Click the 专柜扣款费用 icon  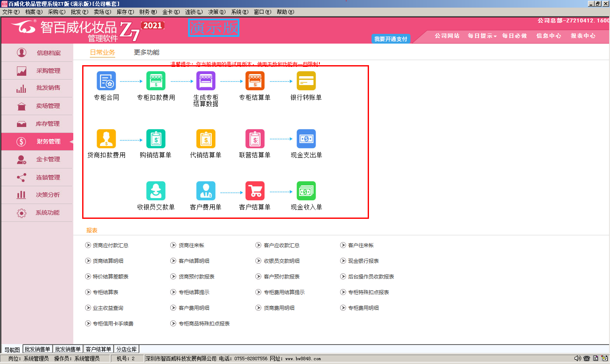[x=156, y=81]
